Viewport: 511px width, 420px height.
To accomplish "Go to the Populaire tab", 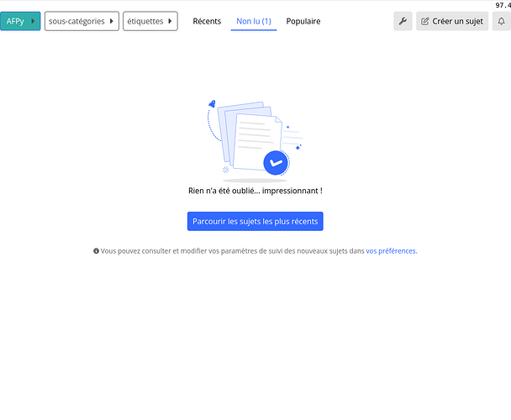I will click(x=303, y=21).
